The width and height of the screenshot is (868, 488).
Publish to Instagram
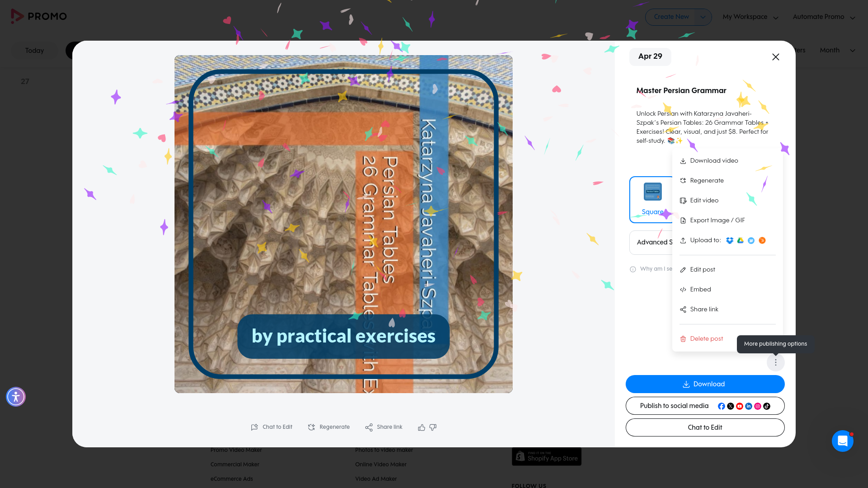coord(758,406)
